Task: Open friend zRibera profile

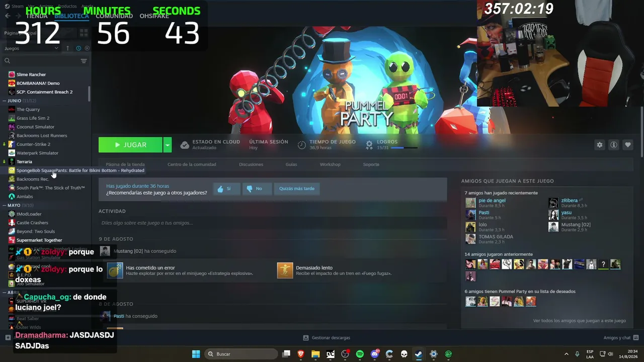Action: (x=569, y=201)
